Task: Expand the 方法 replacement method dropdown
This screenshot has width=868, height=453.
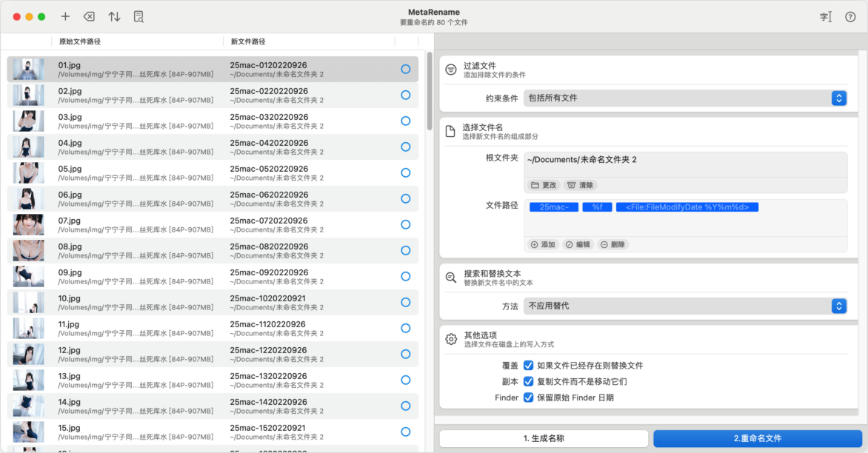Action: click(x=685, y=306)
